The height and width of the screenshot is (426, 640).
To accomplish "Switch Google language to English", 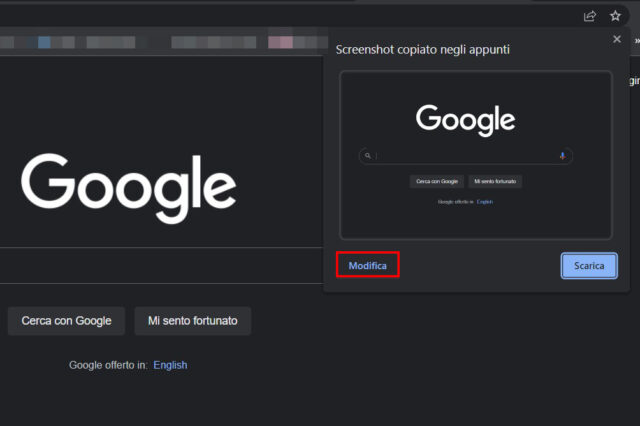I will click(170, 365).
